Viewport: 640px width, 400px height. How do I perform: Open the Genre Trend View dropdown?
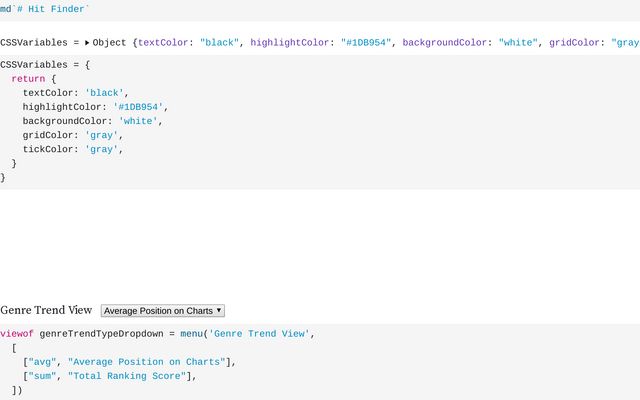coord(162,311)
